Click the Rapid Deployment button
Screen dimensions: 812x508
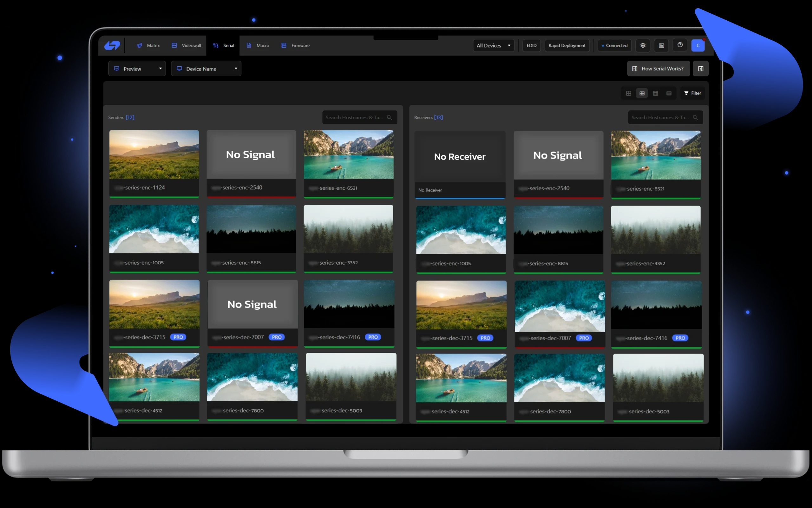tap(566, 45)
